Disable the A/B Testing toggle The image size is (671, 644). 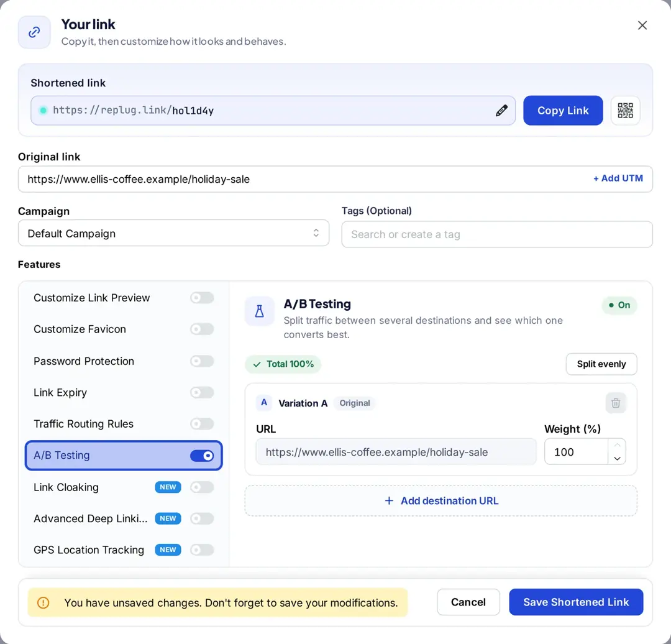202,456
